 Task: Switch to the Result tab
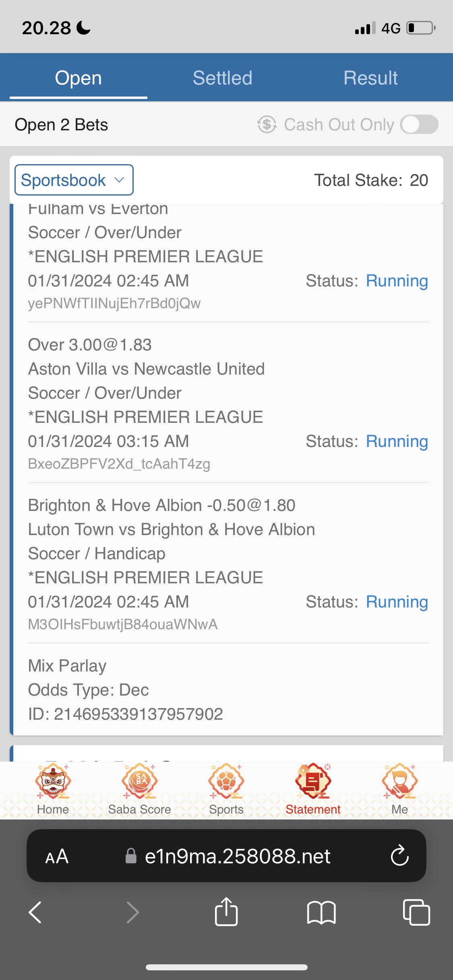(x=370, y=78)
